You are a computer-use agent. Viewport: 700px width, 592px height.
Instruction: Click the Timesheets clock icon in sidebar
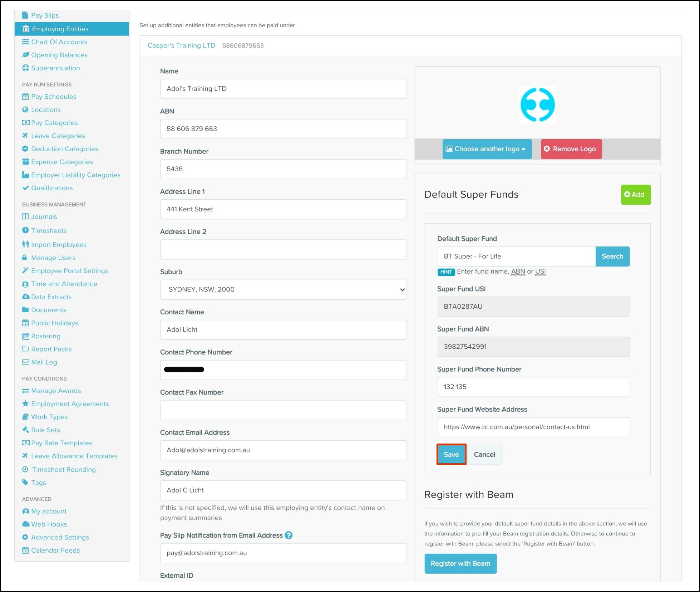25,230
